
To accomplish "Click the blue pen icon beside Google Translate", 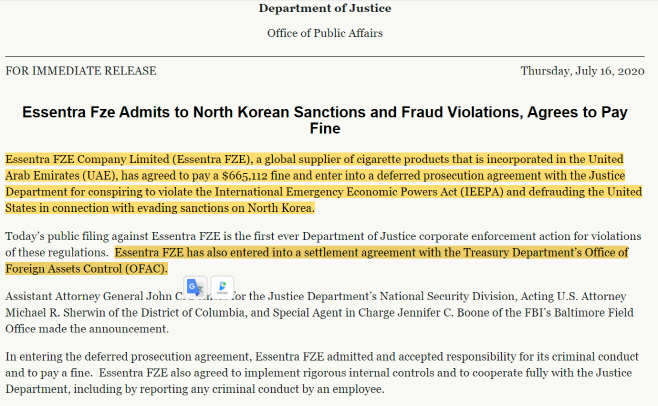I will click(x=221, y=288).
